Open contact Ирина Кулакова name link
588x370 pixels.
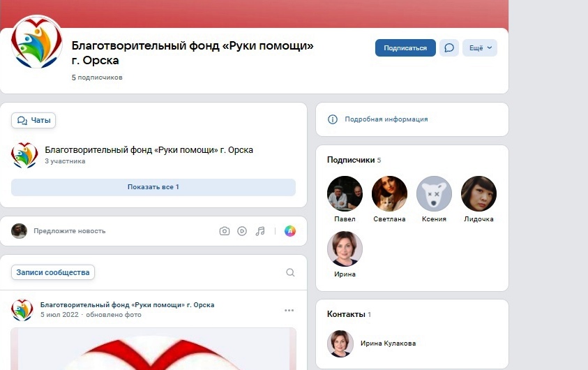388,343
